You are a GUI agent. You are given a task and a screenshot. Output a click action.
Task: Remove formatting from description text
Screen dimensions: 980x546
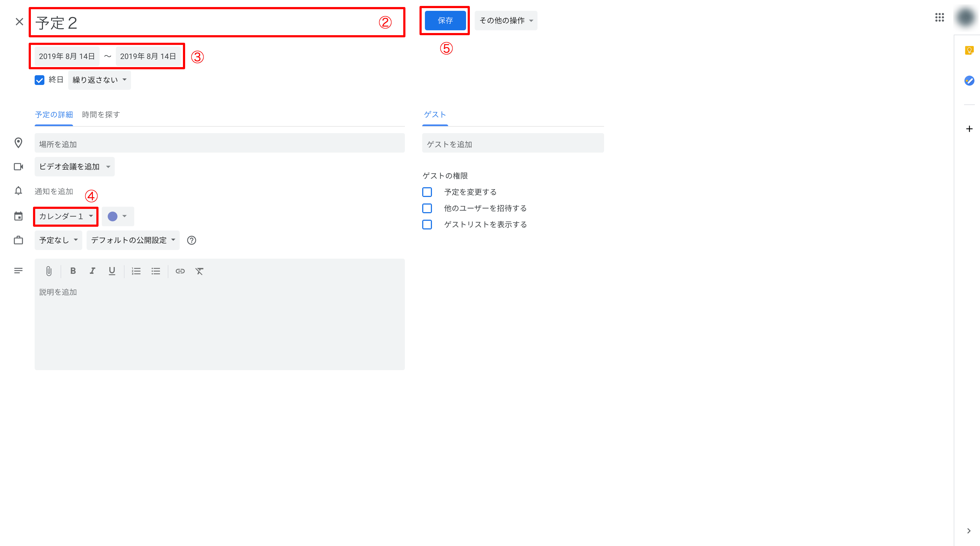point(199,271)
